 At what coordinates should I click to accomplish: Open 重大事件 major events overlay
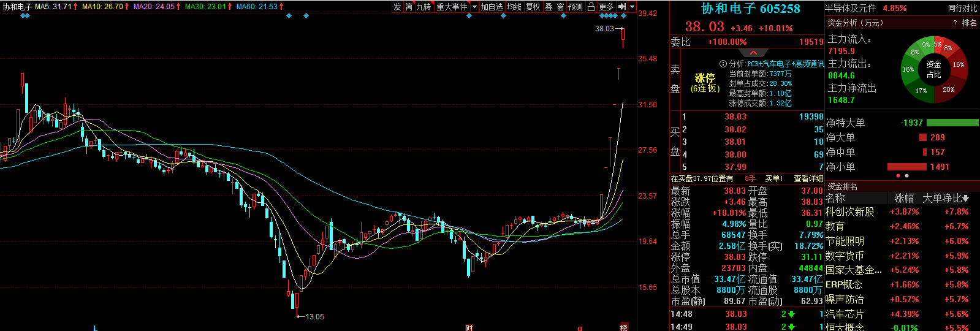[452, 7]
